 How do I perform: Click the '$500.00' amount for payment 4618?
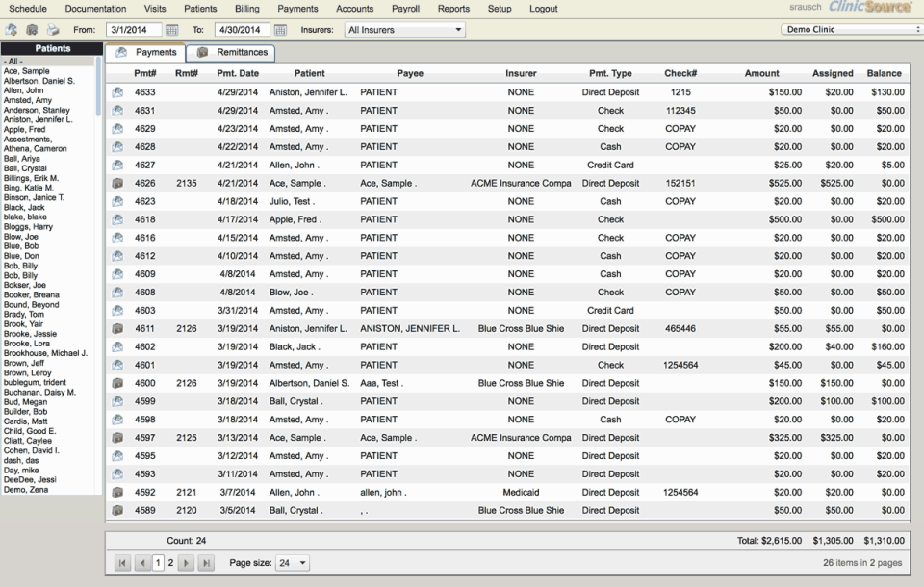[x=785, y=219]
